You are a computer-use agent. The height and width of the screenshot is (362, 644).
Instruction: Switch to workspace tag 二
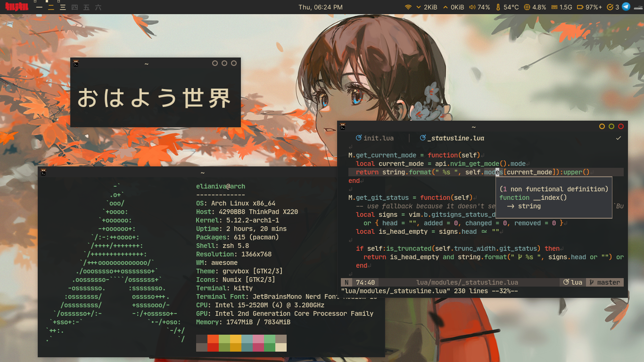tap(51, 8)
